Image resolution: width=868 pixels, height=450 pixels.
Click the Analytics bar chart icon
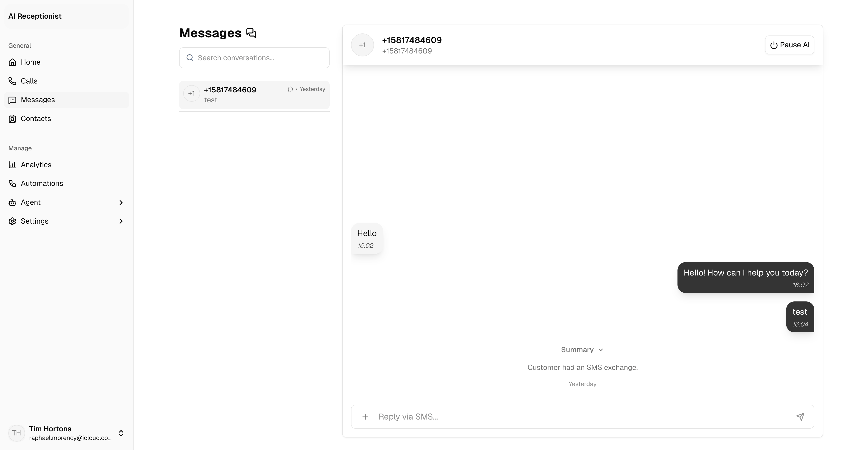(x=13, y=165)
